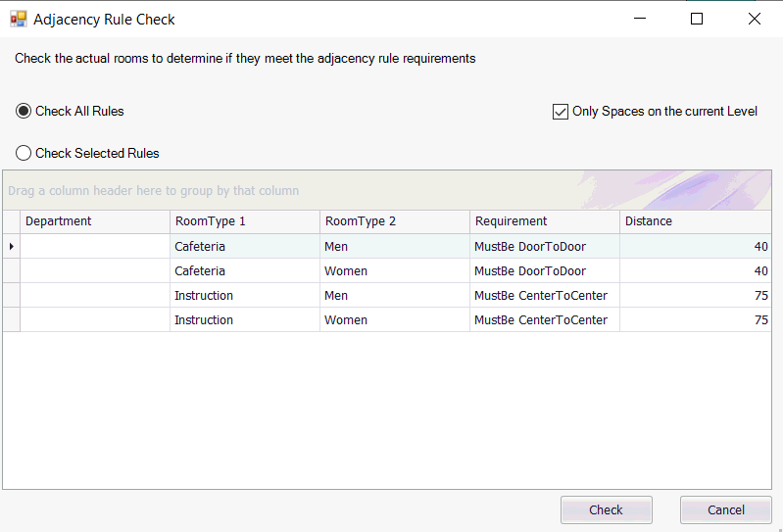Maximize the Adjacency Rule Check window

click(697, 19)
